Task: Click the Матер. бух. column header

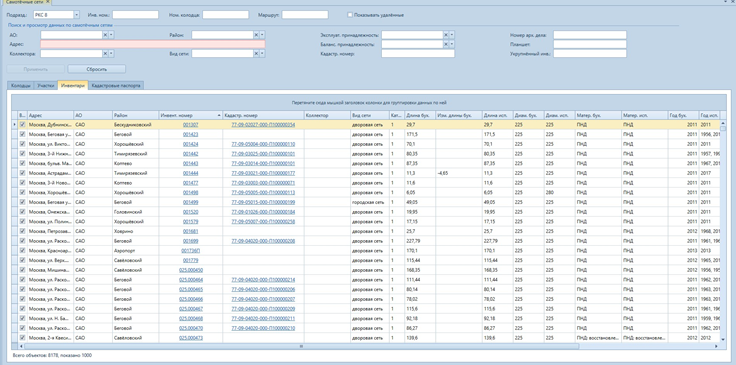Action: [x=598, y=115]
